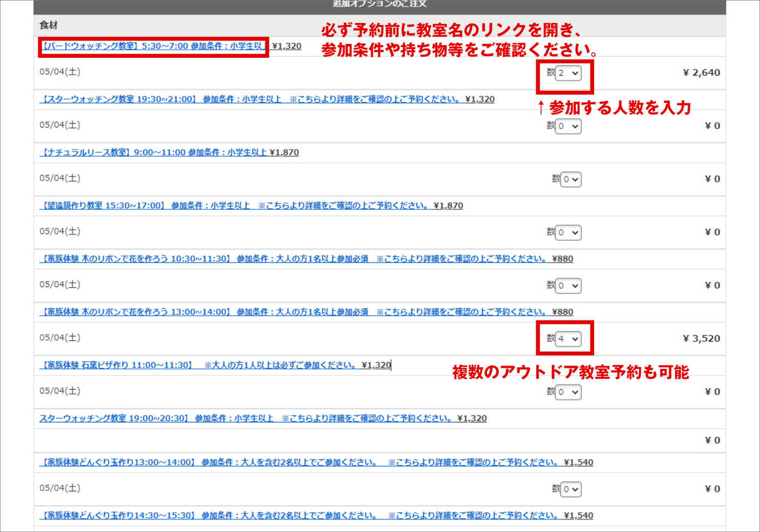Click the ¥ 3,520 subtotal amount
Screen dimensions: 760x532
(x=701, y=339)
